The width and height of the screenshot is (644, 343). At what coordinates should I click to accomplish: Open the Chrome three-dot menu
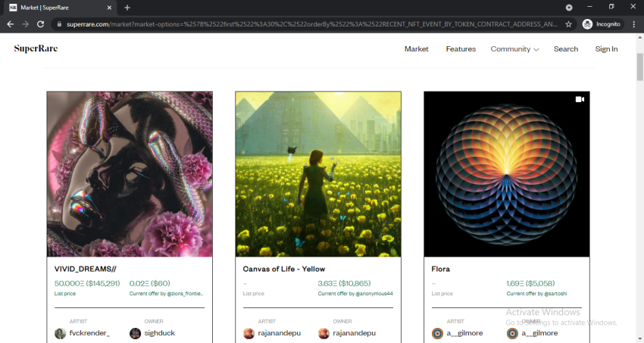point(634,24)
